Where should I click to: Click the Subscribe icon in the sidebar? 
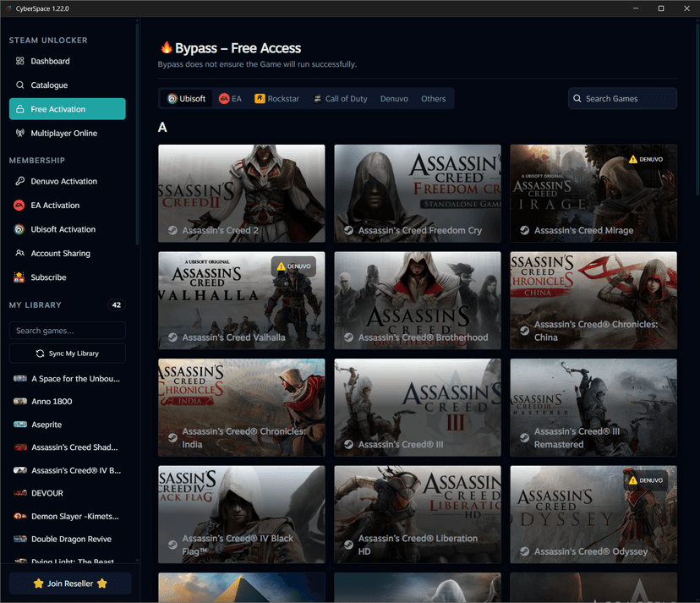click(x=20, y=277)
